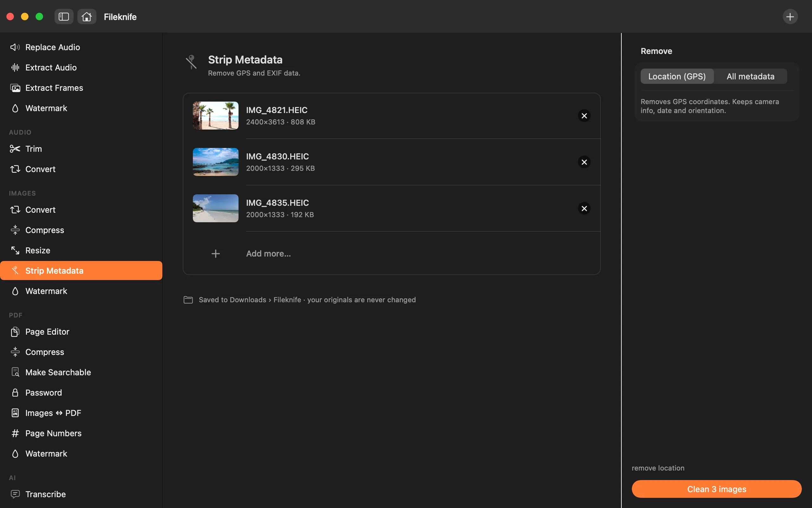The height and width of the screenshot is (508, 812).
Task: Click the IMG_4821.HEIC file name
Action: pos(277,110)
